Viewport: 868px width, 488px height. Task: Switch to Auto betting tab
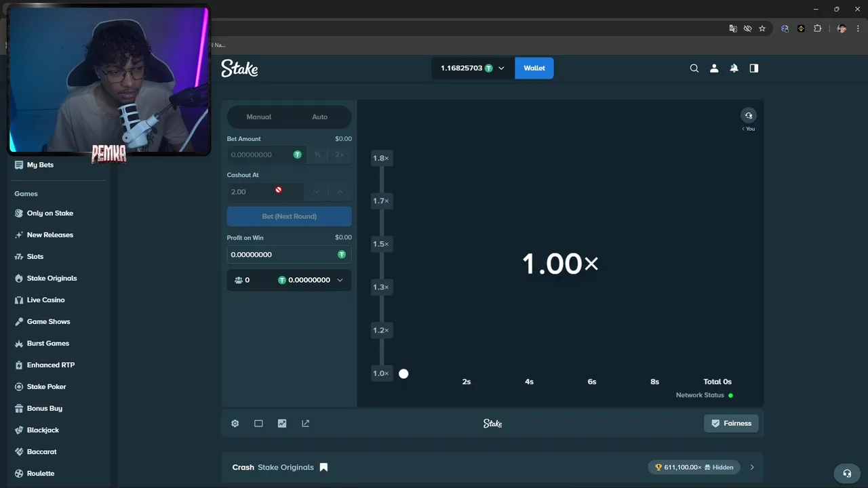pyautogui.click(x=319, y=117)
